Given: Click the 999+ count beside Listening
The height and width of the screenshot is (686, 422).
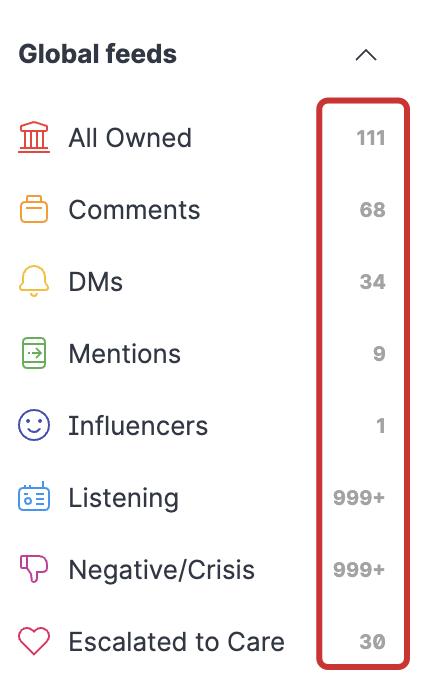Looking at the screenshot, I should pos(359,497).
